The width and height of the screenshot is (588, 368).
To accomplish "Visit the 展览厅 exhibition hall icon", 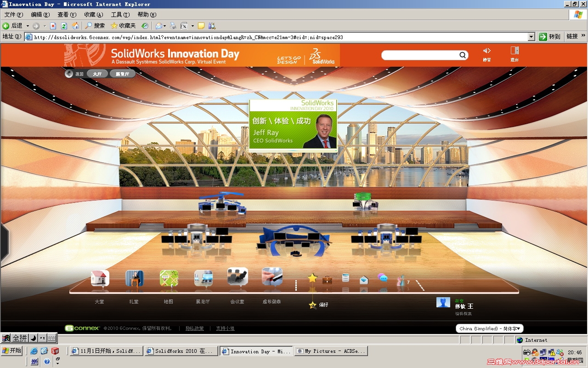I will (203, 278).
